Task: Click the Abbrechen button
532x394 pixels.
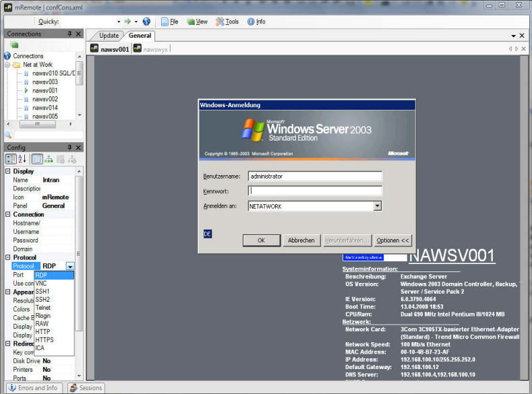Action: pos(301,240)
